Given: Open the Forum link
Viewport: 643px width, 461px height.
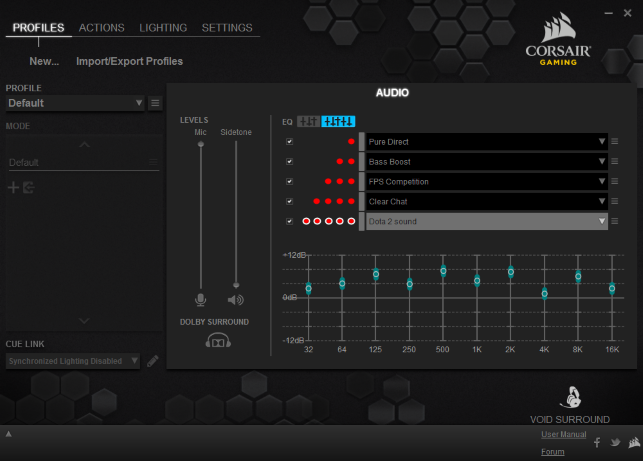Looking at the screenshot, I should [x=553, y=452].
